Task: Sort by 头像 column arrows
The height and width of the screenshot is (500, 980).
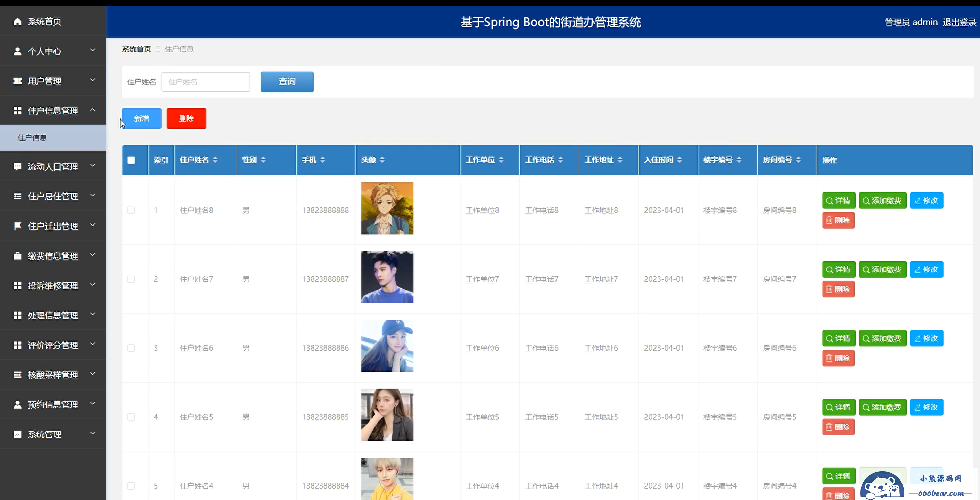Action: [x=382, y=160]
